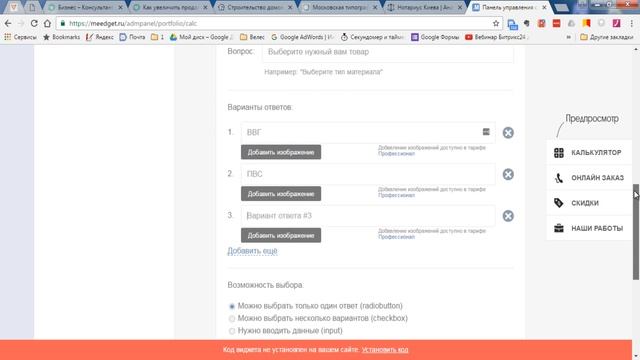Screen dimensions: 640x360
Task: Open the Chrome menu with three dots
Action: (631, 24)
